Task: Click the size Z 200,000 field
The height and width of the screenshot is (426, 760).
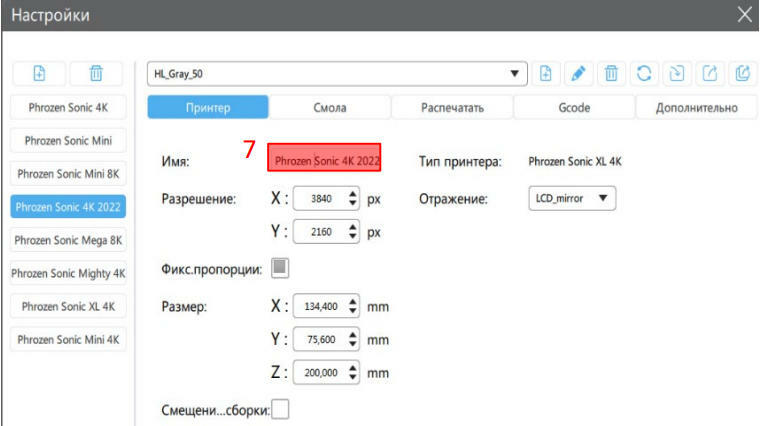Action: coord(321,373)
